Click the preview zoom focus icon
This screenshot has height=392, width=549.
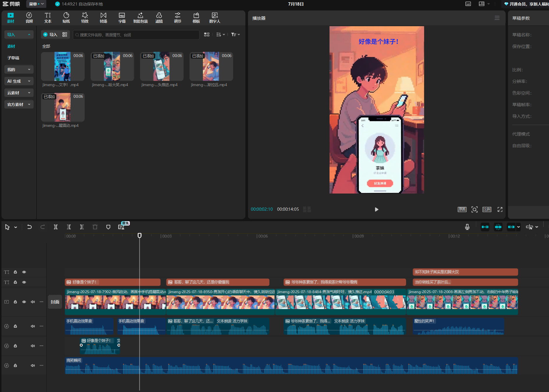(x=474, y=210)
